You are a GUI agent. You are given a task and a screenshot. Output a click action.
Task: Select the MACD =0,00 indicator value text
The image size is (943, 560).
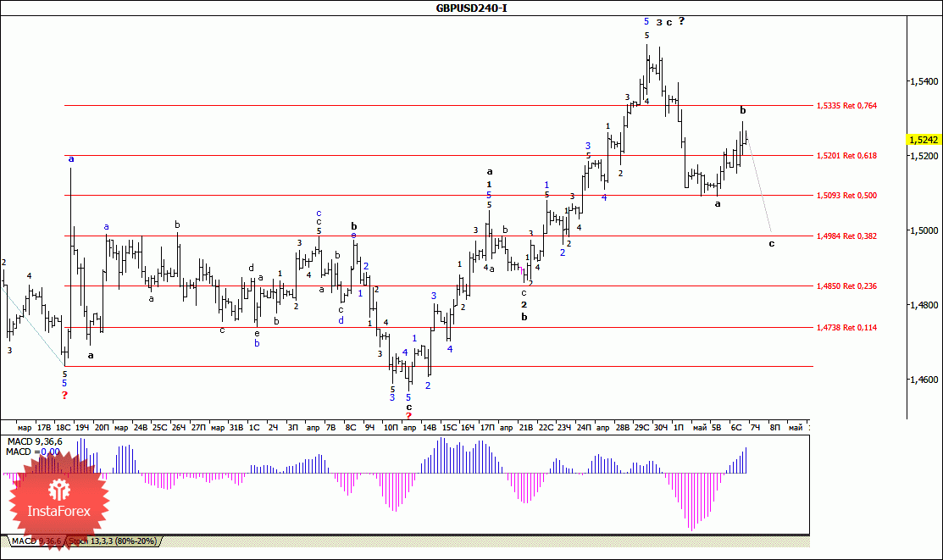pos(33,452)
